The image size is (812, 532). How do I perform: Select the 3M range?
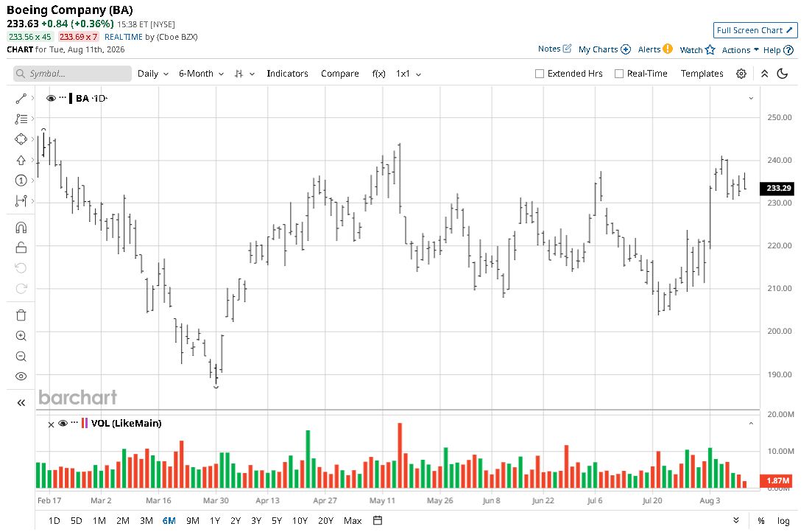[x=146, y=521]
